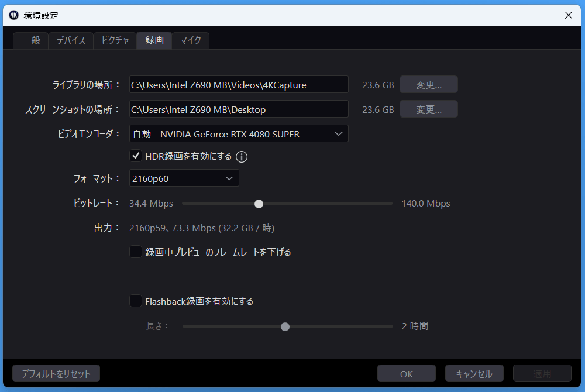Click the HDR recording info icon
The width and height of the screenshot is (585, 392).
coord(242,157)
